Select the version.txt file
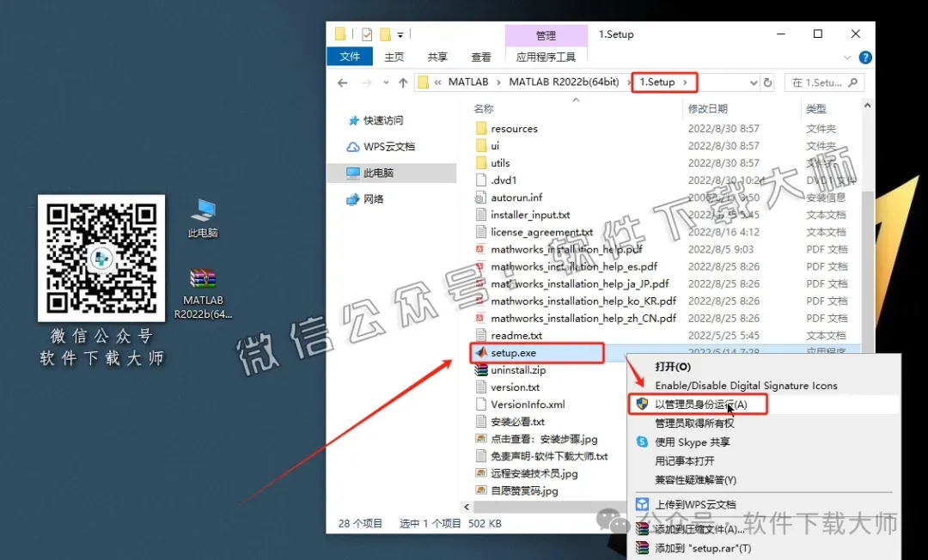The height and width of the screenshot is (560, 928). coord(515,387)
